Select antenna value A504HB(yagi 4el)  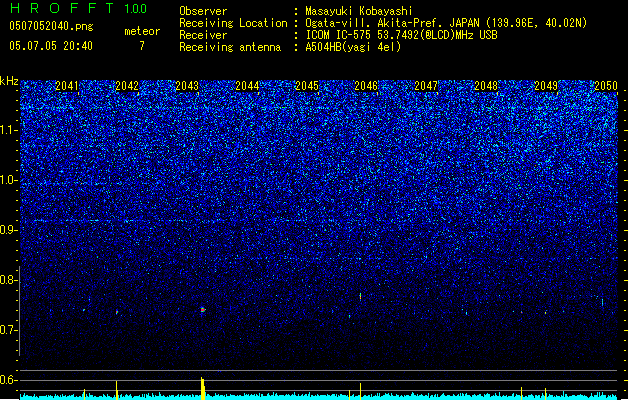click(x=353, y=47)
